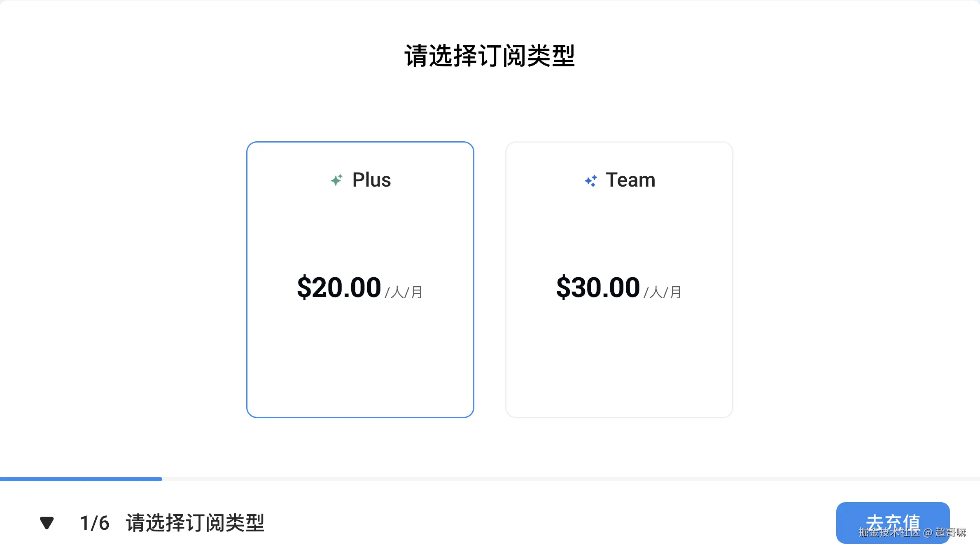Click the blue sparkle icon beside Team
Image resolution: width=980 pixels, height=552 pixels.
591,180
